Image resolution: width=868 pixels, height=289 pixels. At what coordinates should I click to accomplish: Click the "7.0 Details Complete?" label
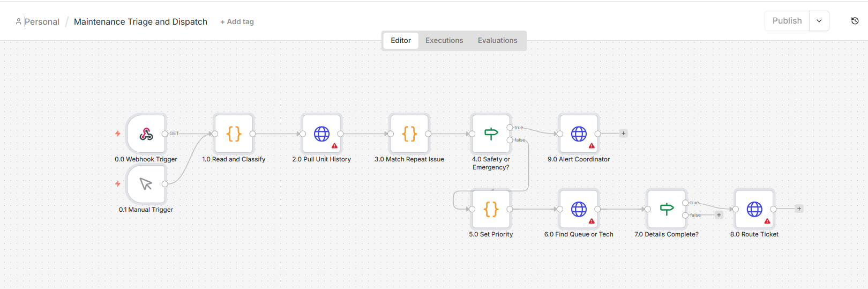point(667,234)
